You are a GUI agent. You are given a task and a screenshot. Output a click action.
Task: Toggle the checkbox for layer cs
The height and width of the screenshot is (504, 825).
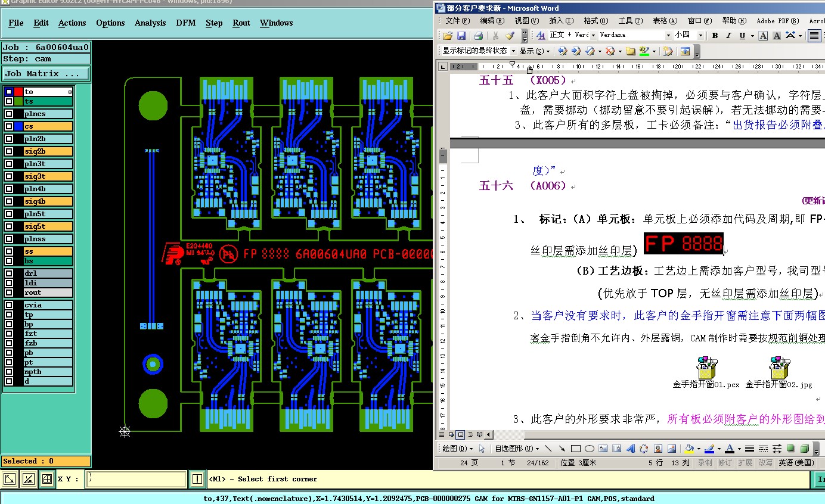(8, 126)
